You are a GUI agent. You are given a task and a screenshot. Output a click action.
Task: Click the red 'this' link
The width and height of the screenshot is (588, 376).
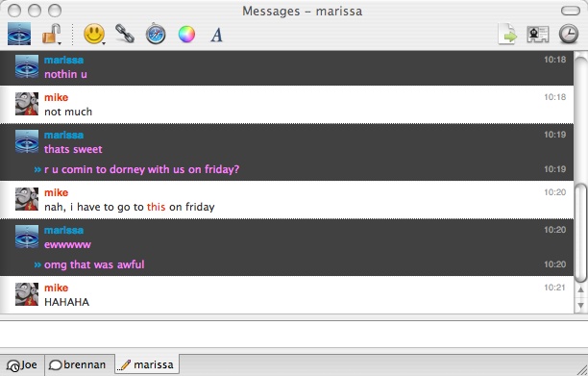tap(156, 207)
